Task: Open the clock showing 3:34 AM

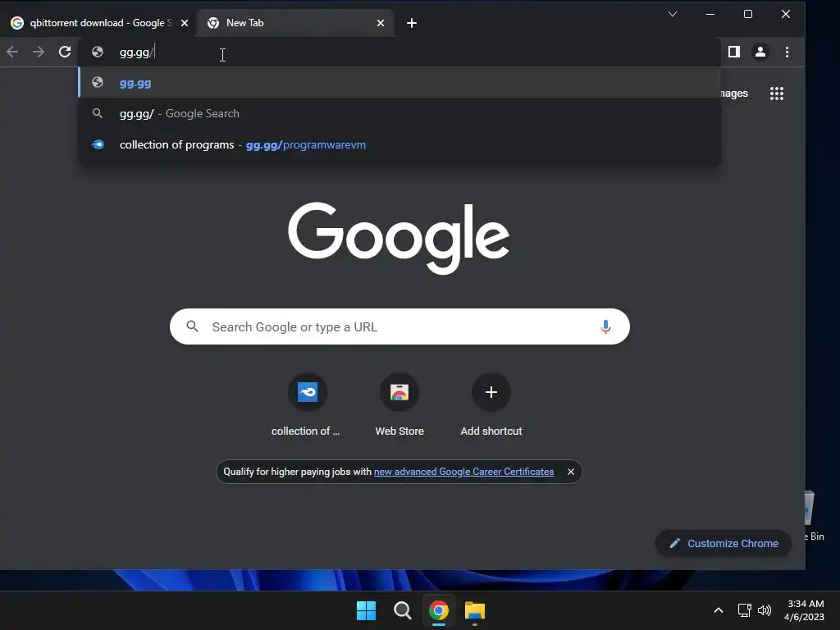Action: point(804,610)
